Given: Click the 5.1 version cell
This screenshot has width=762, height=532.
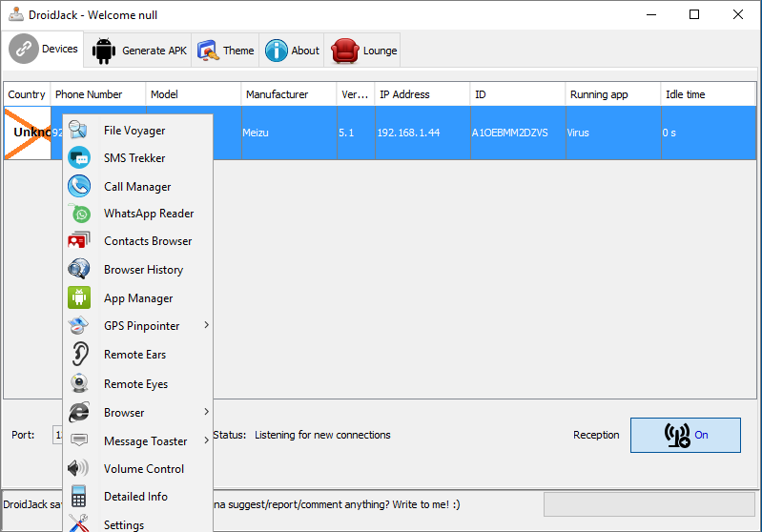Looking at the screenshot, I should [x=357, y=133].
